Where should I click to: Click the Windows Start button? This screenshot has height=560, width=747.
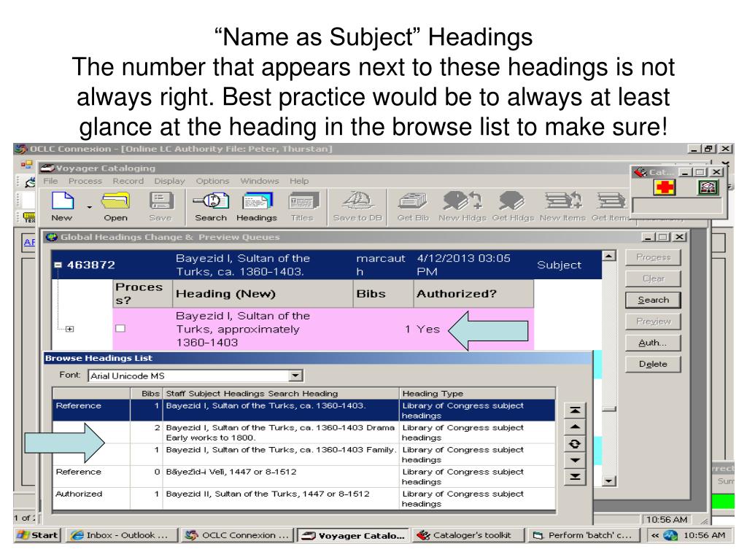tap(38, 535)
